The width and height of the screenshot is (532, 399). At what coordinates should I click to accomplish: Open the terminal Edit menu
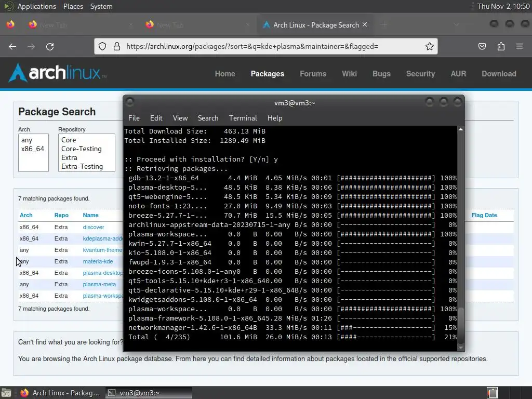coord(156,118)
